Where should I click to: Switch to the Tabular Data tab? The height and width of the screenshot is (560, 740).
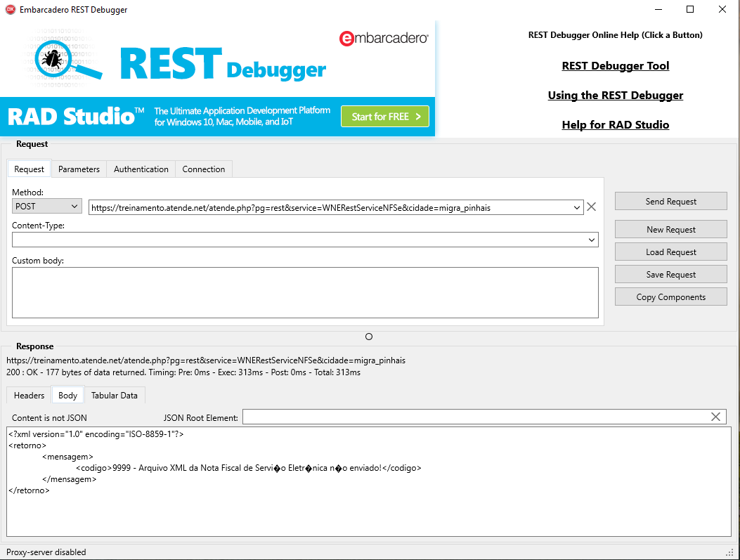115,396
